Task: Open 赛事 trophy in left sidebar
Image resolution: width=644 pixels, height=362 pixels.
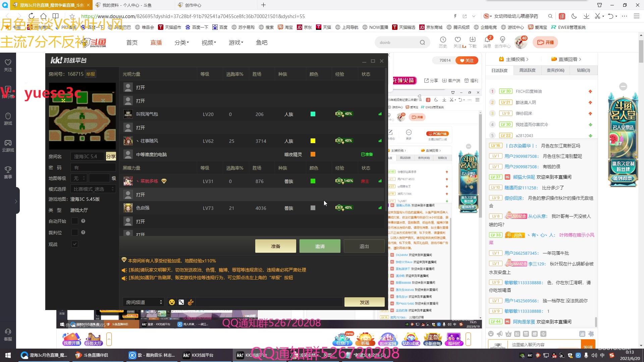Action: [x=8, y=172]
